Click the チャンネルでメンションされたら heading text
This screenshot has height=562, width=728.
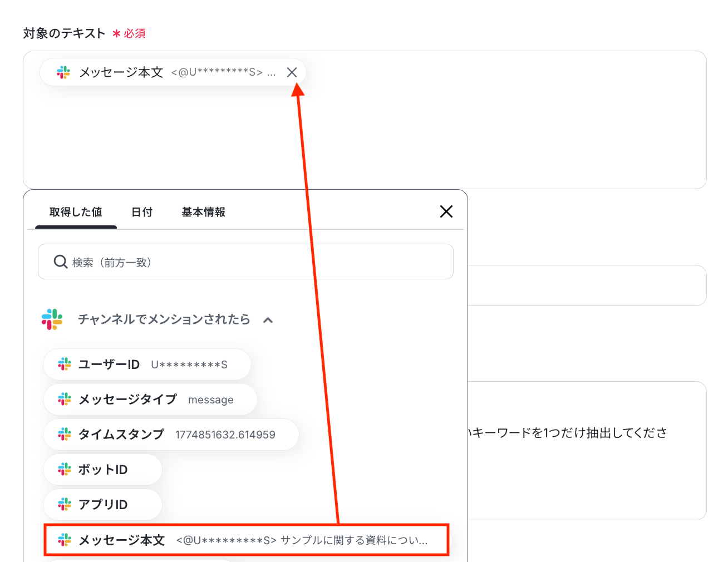(164, 319)
